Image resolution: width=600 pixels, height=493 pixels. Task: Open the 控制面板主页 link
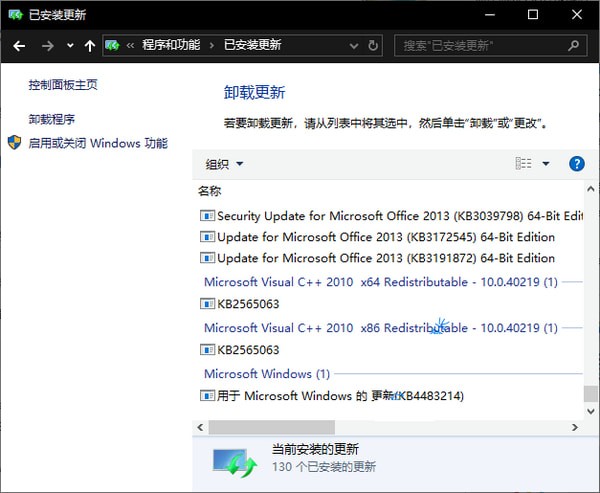[63, 86]
